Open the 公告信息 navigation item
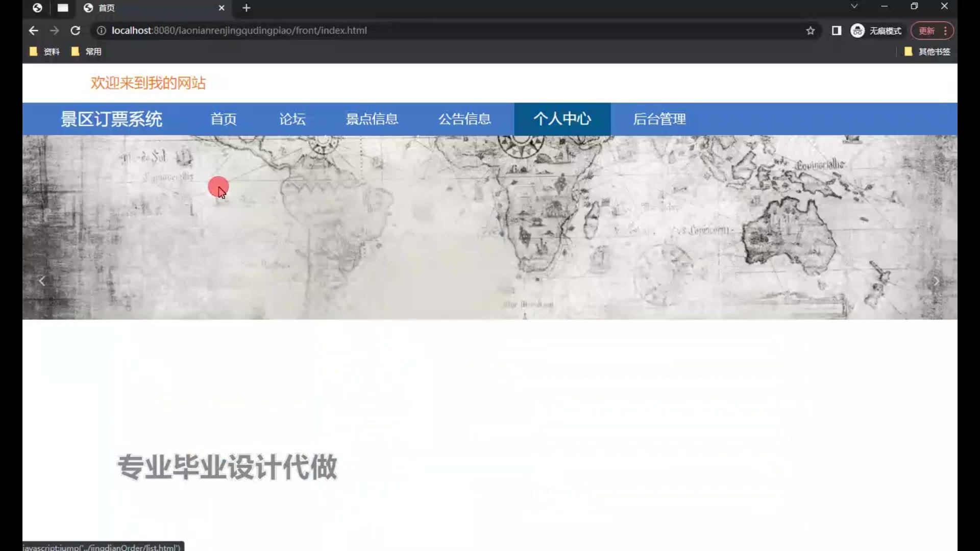 click(x=464, y=119)
